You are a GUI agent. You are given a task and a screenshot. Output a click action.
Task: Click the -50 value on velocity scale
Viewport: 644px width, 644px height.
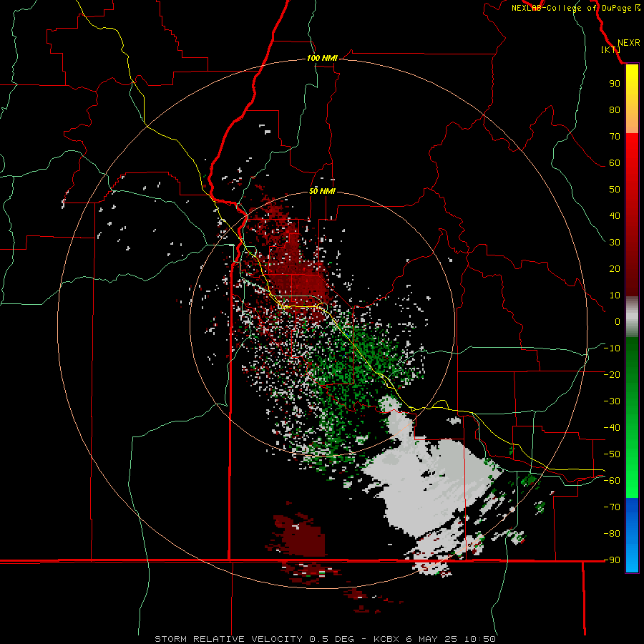point(612,454)
